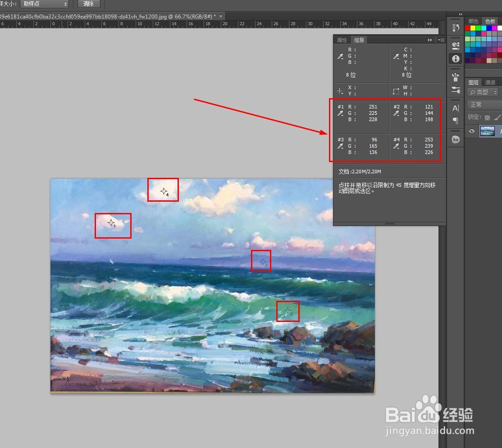Viewport: 502px width, 448px height.
Task: Pick the red swatch
Action: [x=467, y=28]
